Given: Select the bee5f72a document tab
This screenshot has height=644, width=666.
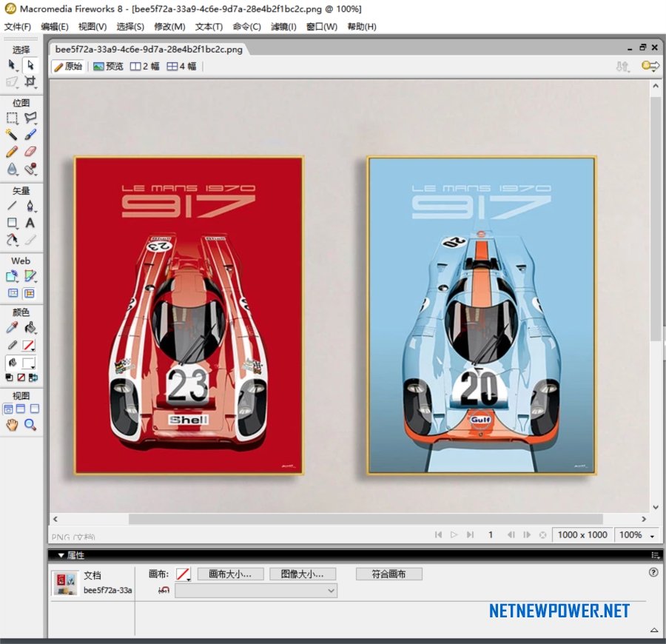Looking at the screenshot, I should pos(149,50).
